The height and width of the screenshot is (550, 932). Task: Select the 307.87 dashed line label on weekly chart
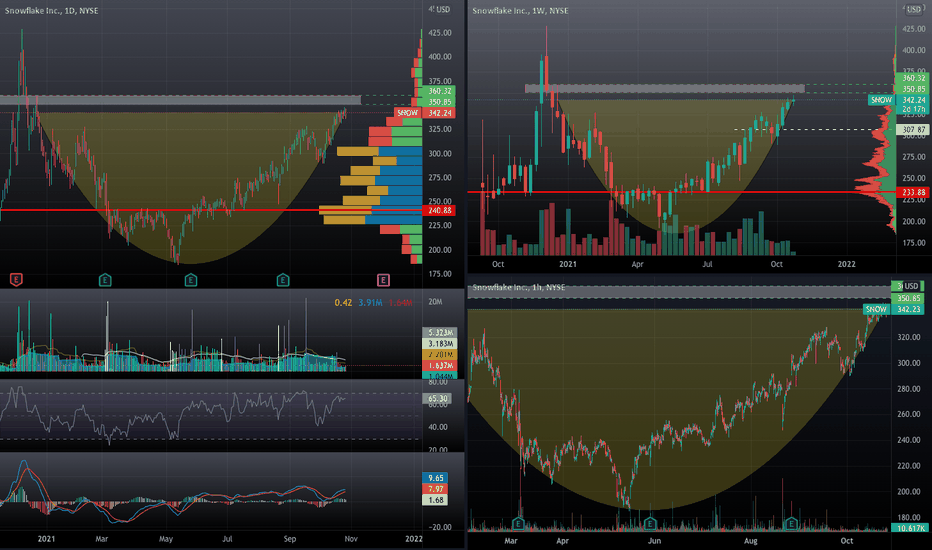point(914,130)
